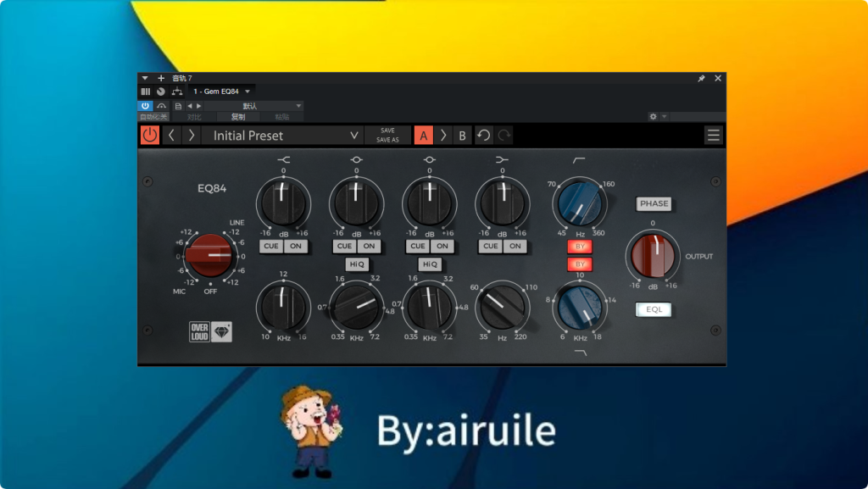868x489 pixels.
Task: Add an insert with plus icon
Action: tap(161, 78)
